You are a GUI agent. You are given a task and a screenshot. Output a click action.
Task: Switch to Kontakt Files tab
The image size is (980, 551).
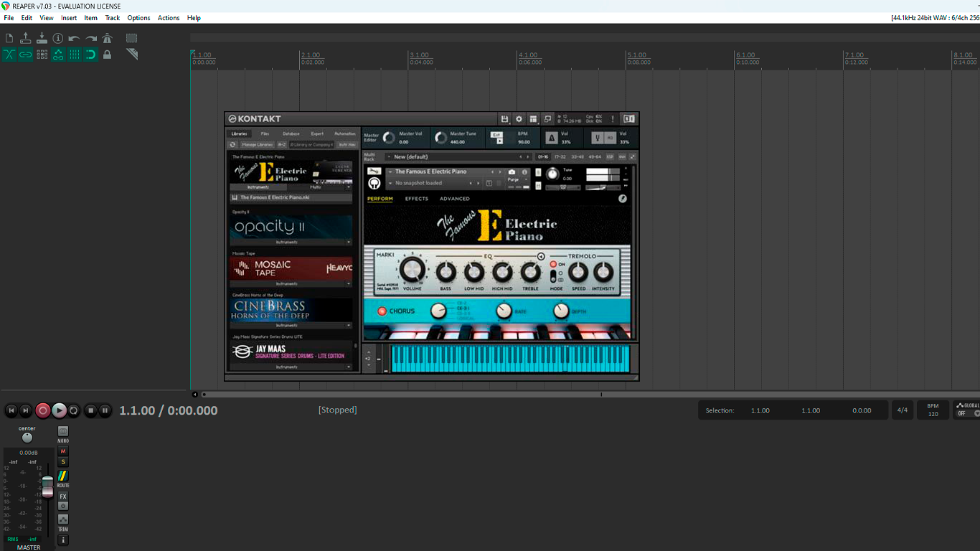pos(265,133)
